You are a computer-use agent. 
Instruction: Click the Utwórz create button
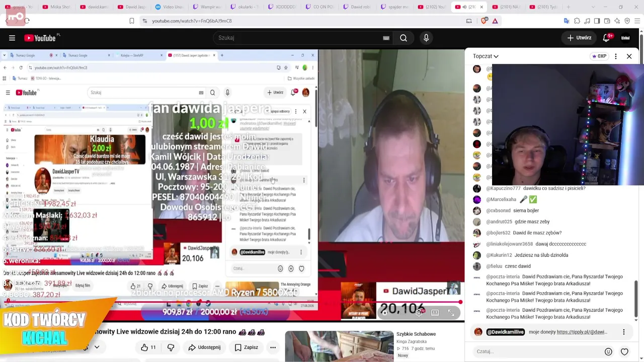[579, 38]
